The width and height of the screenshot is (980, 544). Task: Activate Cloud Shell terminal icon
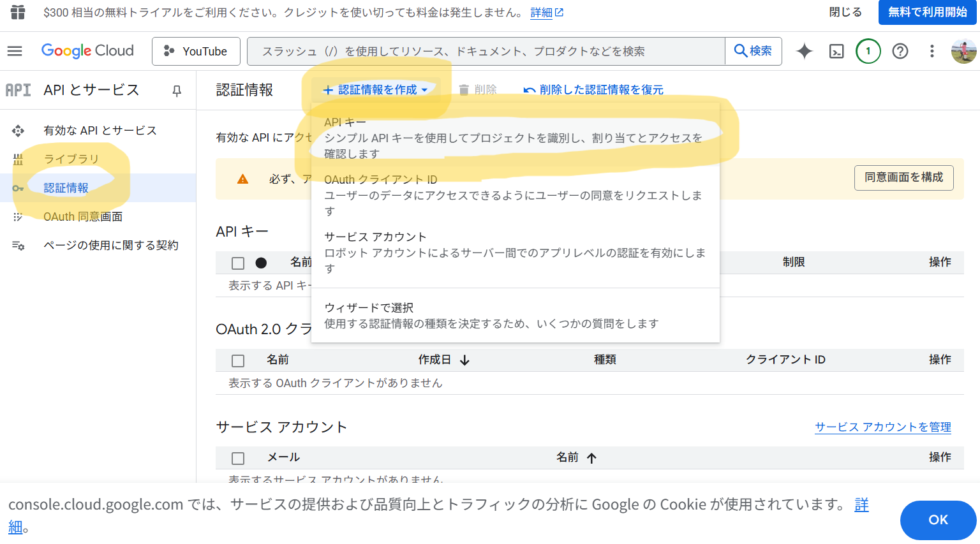836,51
